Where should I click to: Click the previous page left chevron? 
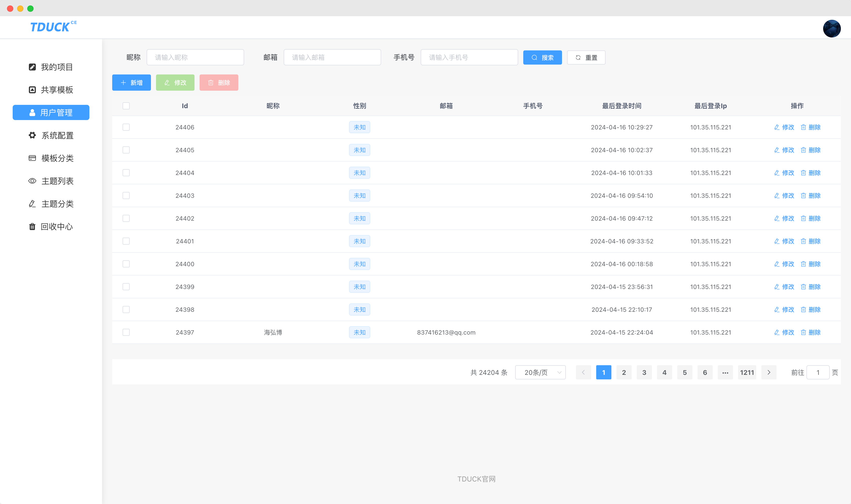583,372
